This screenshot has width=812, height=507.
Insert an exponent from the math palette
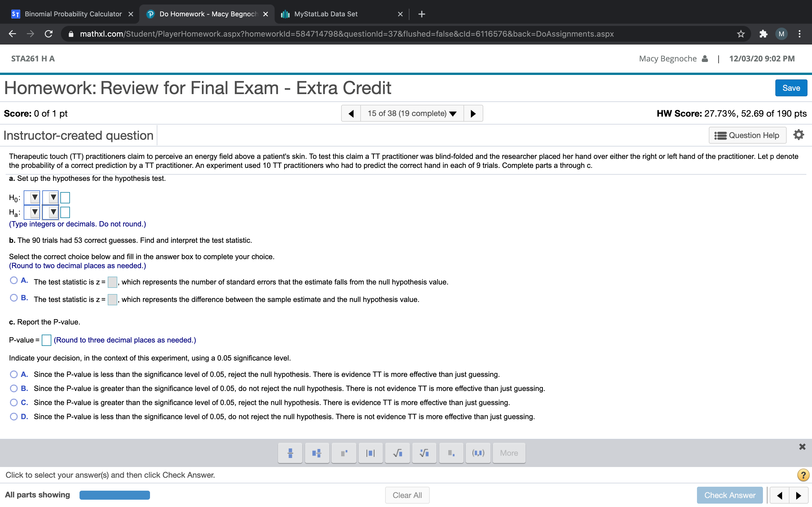click(344, 453)
